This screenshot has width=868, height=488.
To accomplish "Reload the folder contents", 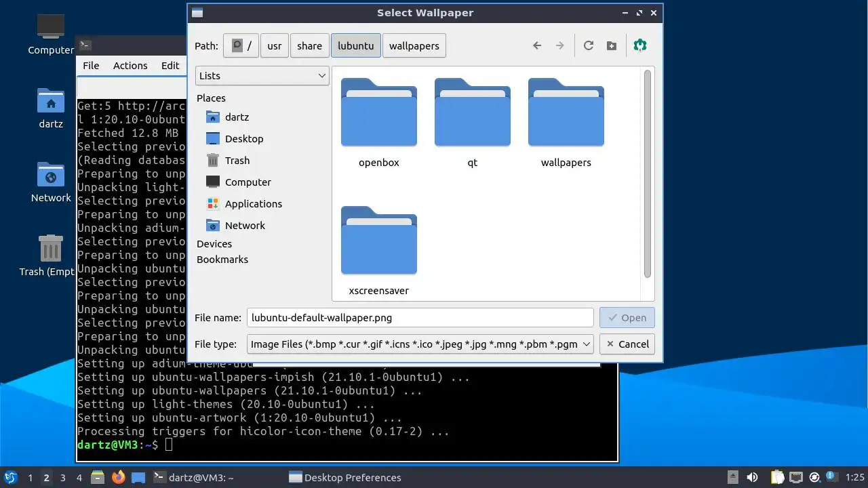I will tap(589, 45).
